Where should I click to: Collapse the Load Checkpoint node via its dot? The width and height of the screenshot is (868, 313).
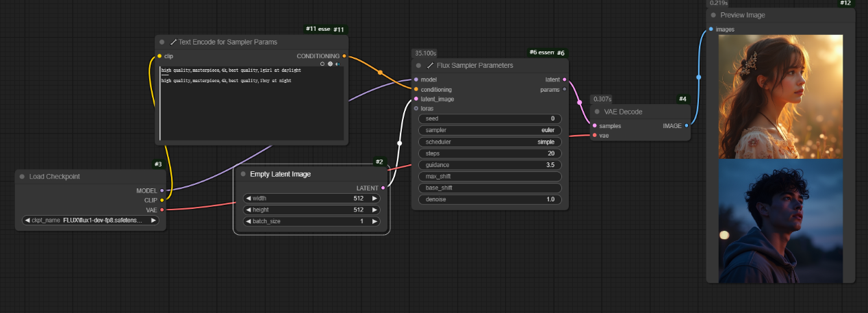click(22, 177)
